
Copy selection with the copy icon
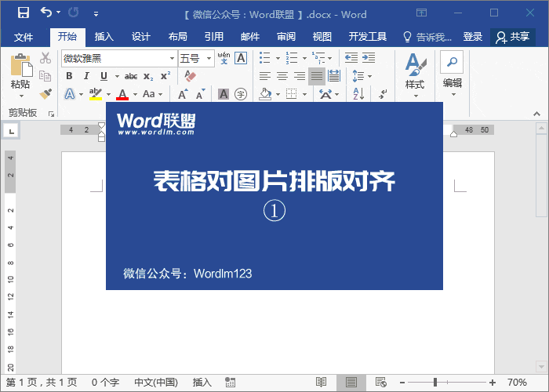[45, 75]
